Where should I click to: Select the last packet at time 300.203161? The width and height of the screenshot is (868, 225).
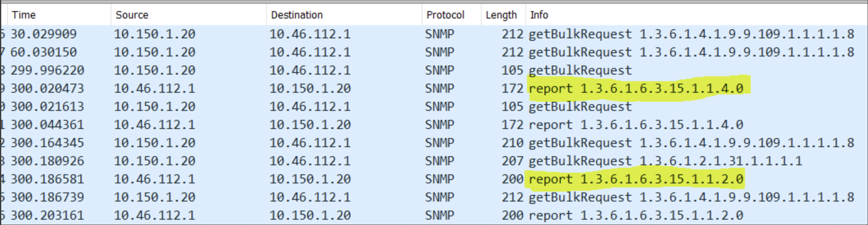pos(47,215)
